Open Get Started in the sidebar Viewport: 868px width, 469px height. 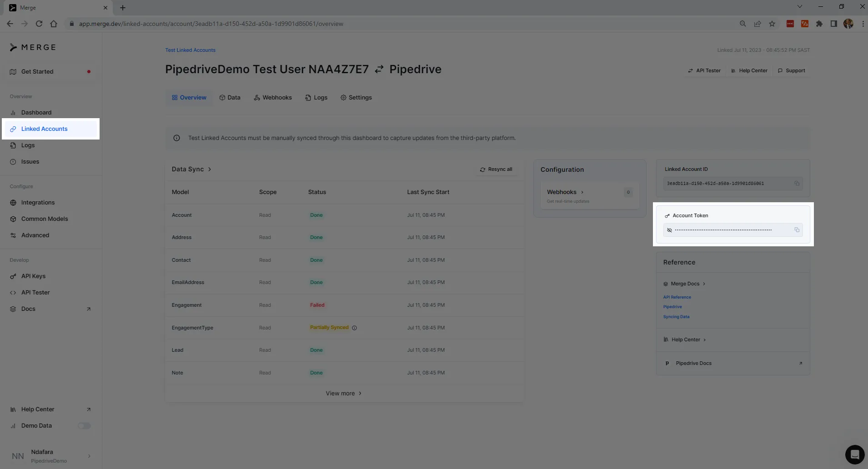coord(50,71)
